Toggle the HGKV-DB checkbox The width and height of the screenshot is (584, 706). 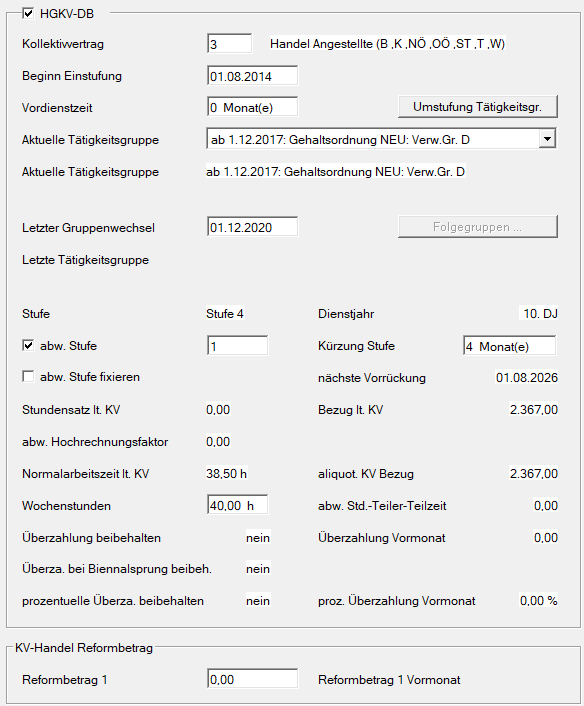point(28,14)
